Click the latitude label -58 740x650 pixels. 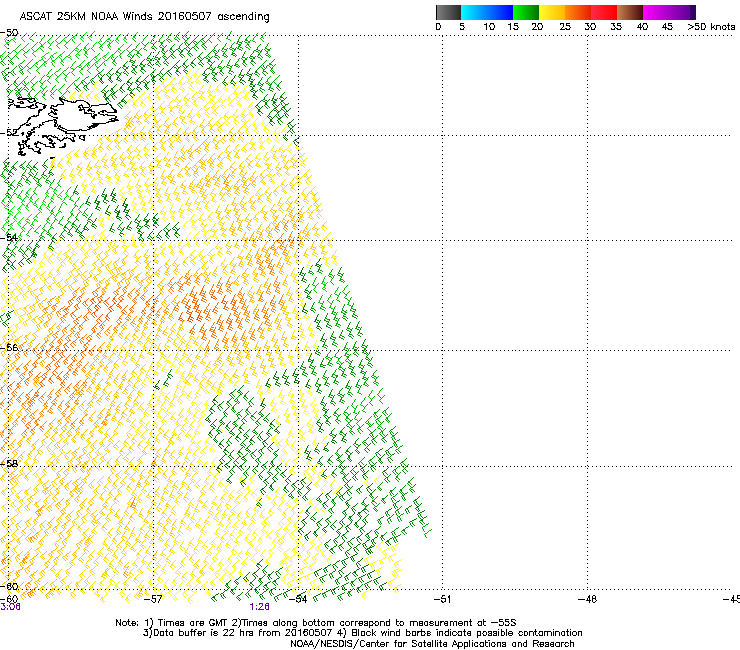pos(9,463)
